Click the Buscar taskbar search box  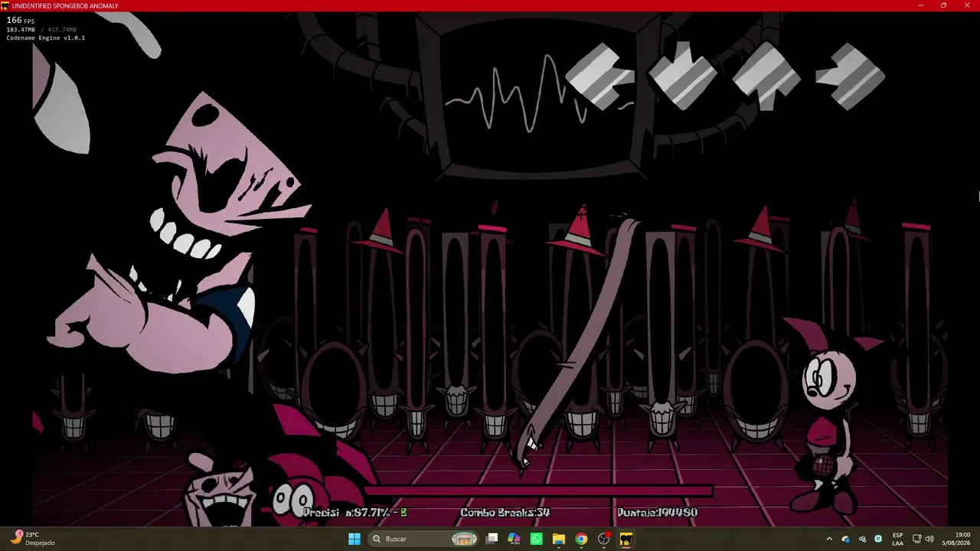tap(423, 539)
